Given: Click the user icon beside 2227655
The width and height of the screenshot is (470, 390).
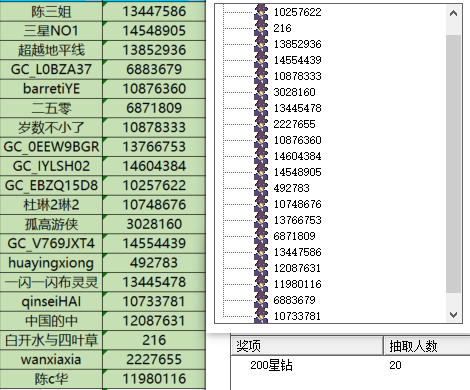Looking at the screenshot, I should 261,124.
